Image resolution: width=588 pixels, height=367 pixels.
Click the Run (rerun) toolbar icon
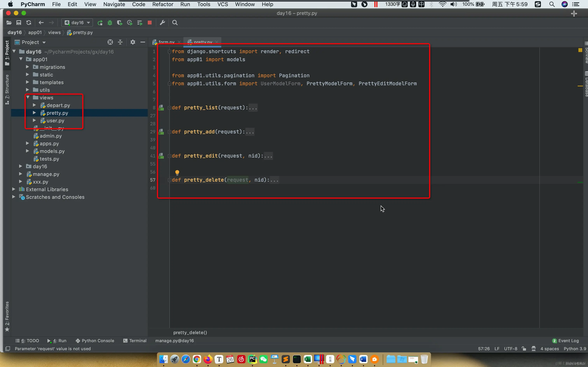[100, 23]
